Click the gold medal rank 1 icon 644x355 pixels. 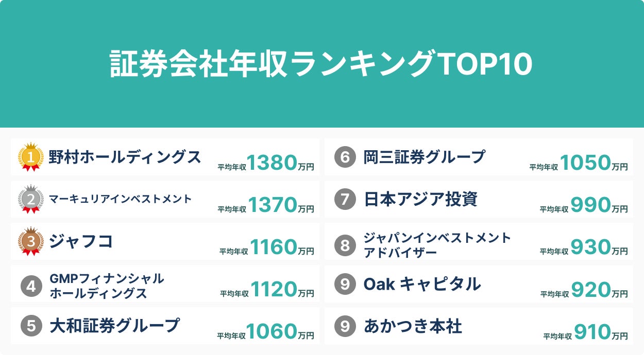pos(31,157)
